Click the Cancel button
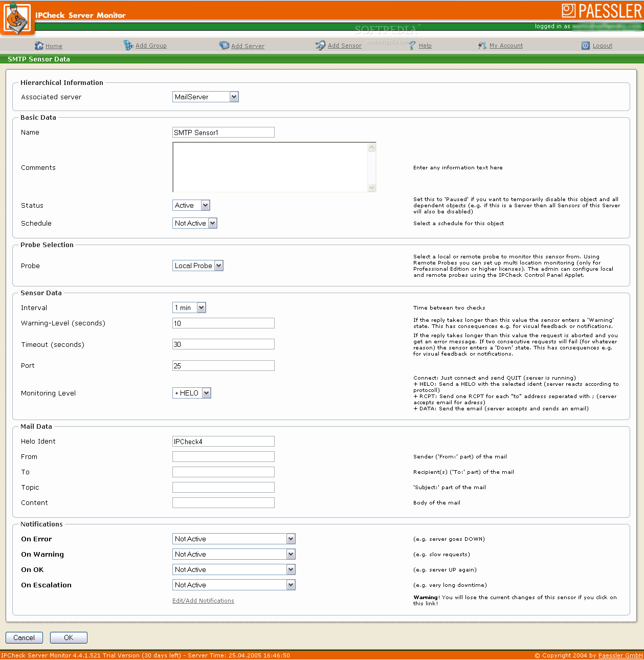Screen dimensions: 644x660 click(24, 637)
